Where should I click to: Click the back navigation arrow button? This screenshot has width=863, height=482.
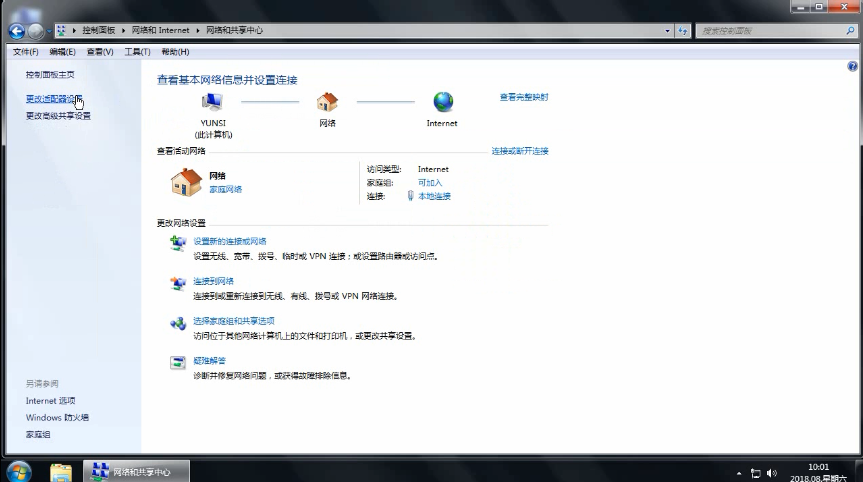tap(16, 31)
